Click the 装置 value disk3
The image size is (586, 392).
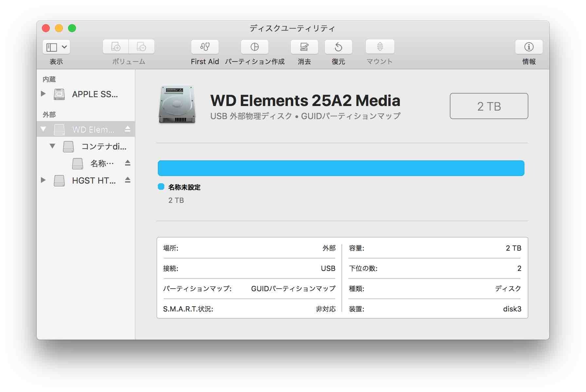click(x=512, y=309)
